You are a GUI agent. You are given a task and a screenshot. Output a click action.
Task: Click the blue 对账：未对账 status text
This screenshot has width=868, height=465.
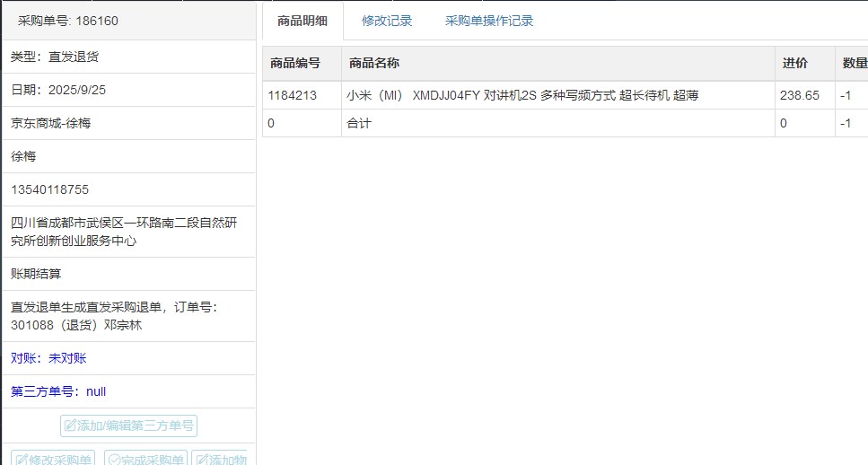48,358
